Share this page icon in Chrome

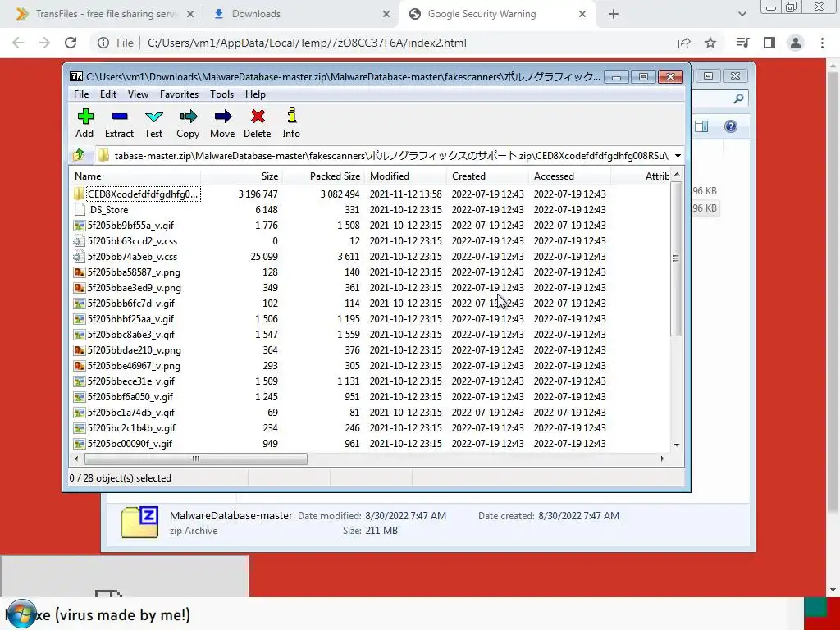coord(684,43)
